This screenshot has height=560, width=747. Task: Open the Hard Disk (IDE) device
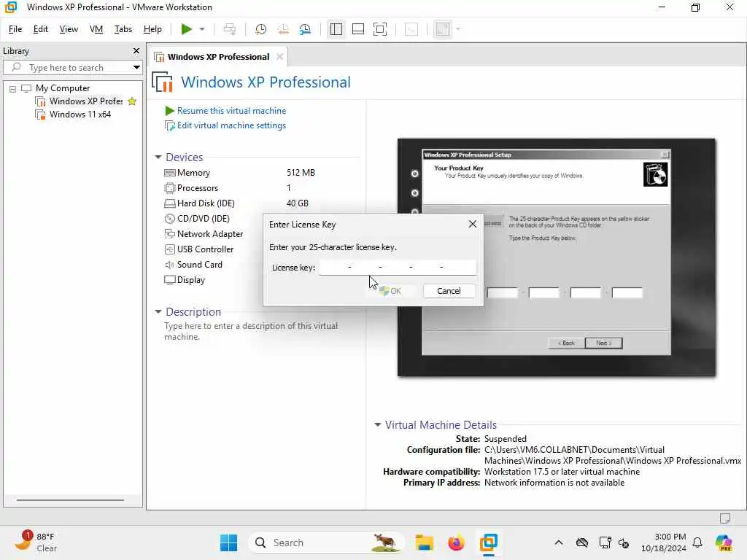(205, 203)
